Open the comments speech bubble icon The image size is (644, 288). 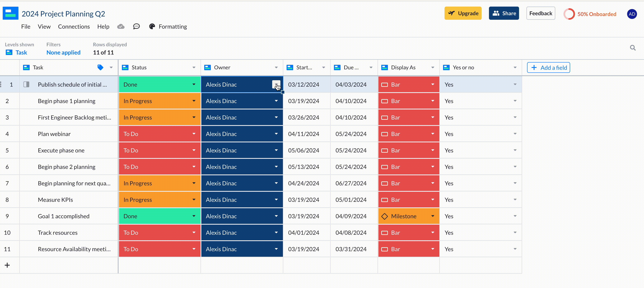click(136, 27)
